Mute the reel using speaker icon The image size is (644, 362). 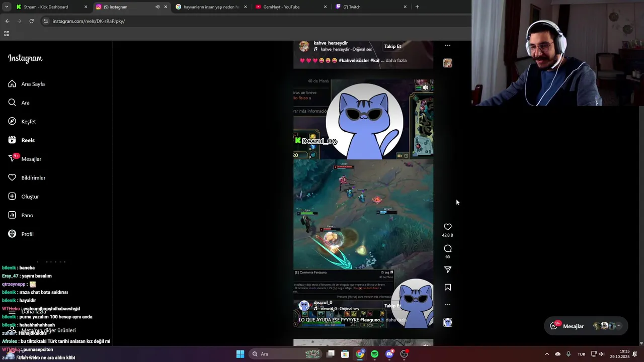(x=425, y=87)
